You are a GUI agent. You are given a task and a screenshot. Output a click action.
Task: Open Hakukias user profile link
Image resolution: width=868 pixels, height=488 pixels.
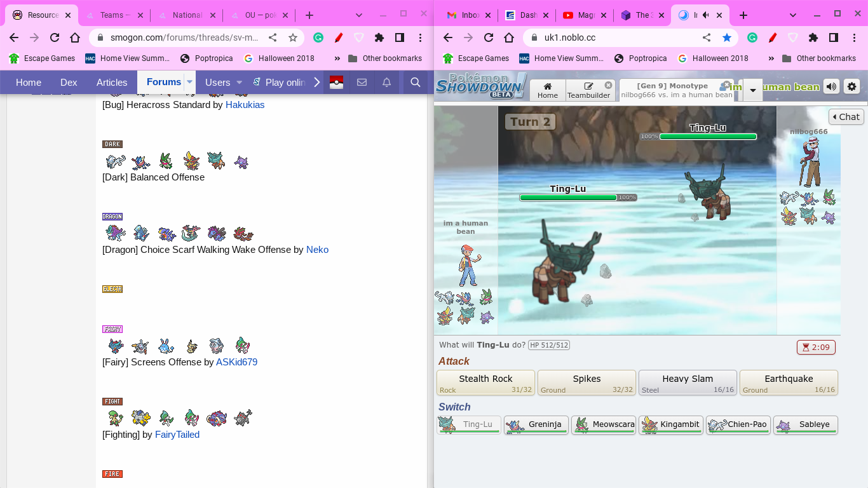[x=245, y=105]
